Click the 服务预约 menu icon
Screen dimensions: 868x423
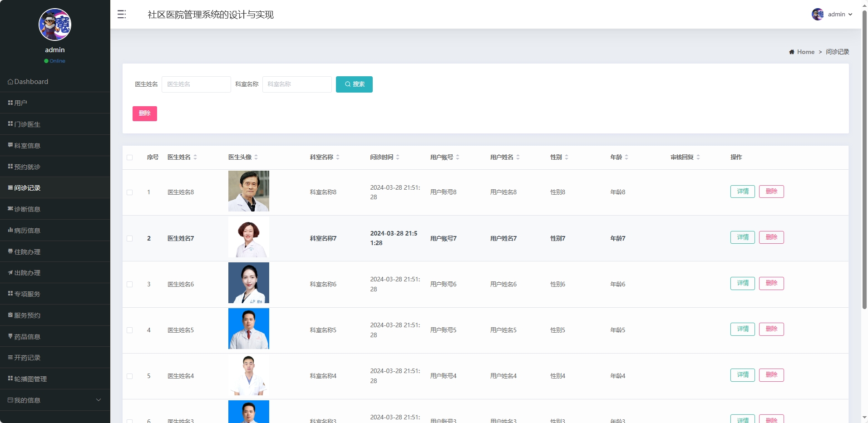coord(10,315)
